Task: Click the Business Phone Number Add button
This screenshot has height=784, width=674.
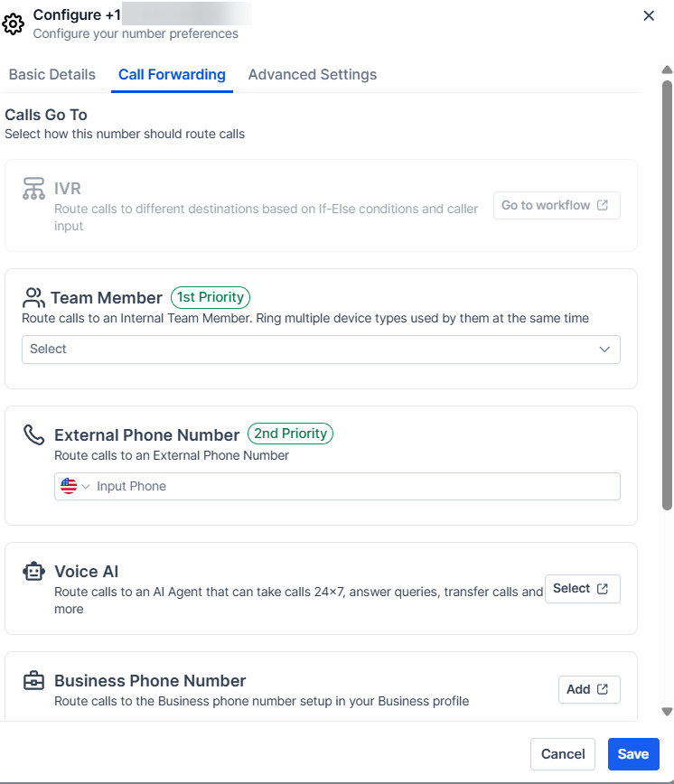Action: click(588, 689)
